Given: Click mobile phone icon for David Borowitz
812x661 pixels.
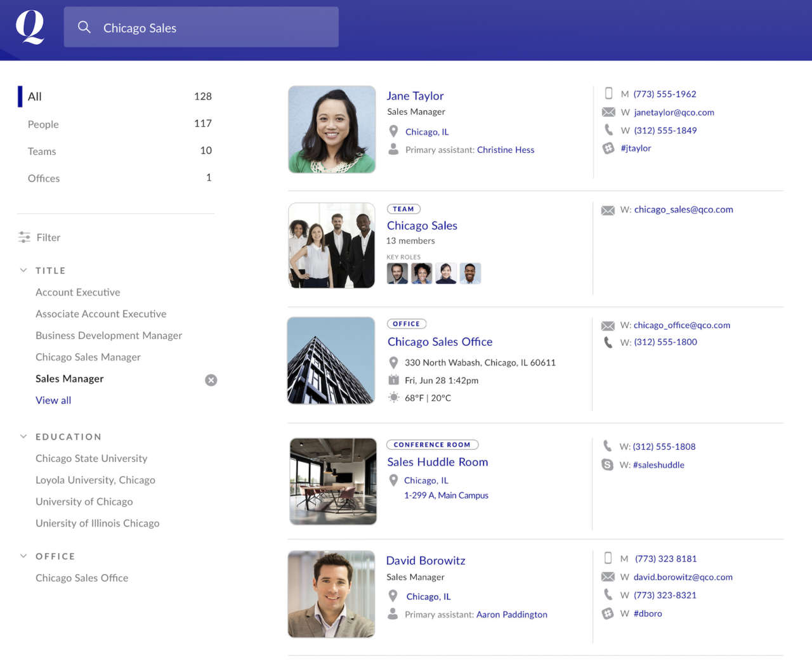Looking at the screenshot, I should (x=608, y=558).
